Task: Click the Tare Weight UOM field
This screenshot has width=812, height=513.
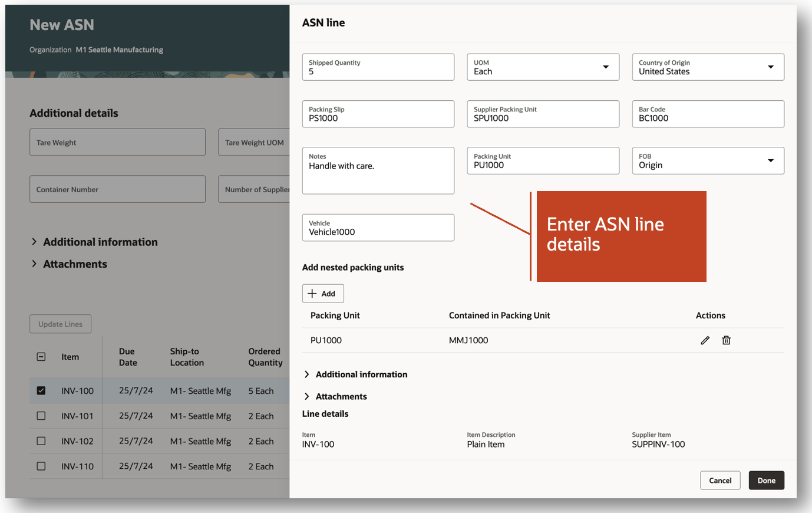Action: tap(254, 142)
